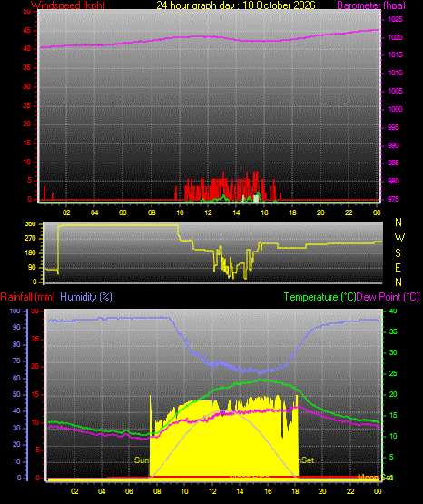Click the "24 hour graph day : 18 October 2026" heading
The width and height of the screenshot is (423, 504).
[x=236, y=5]
